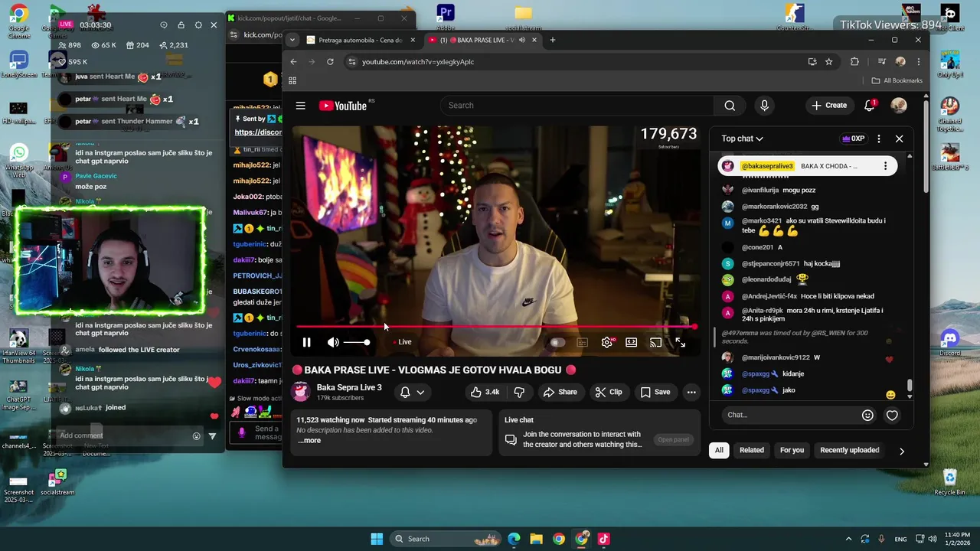The width and height of the screenshot is (980, 551).
Task: Pause the YouTube live video
Action: [306, 342]
